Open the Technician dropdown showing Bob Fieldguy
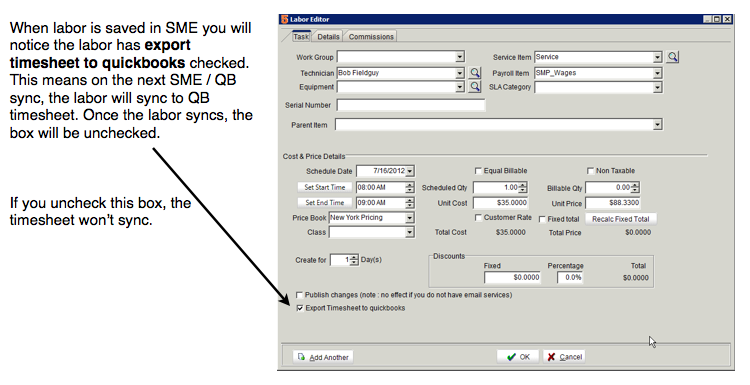750x385 pixels. (x=460, y=73)
